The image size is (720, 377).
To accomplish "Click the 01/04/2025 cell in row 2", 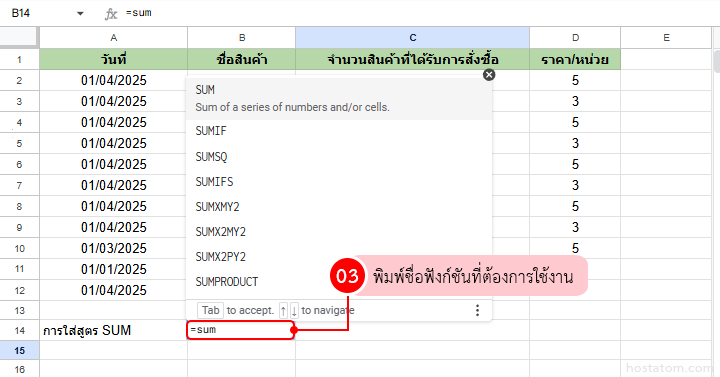I will tap(113, 81).
